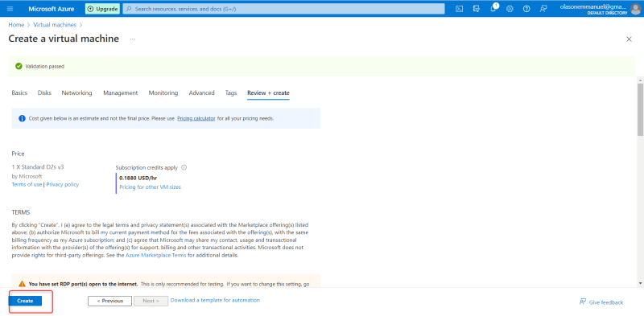Open the notifications bell
The image size is (644, 316).
tap(493, 9)
